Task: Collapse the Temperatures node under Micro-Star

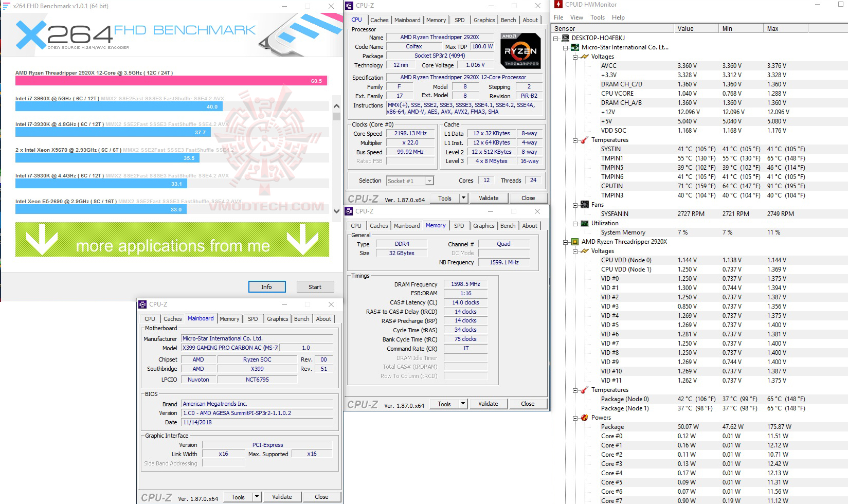Action: pos(575,140)
